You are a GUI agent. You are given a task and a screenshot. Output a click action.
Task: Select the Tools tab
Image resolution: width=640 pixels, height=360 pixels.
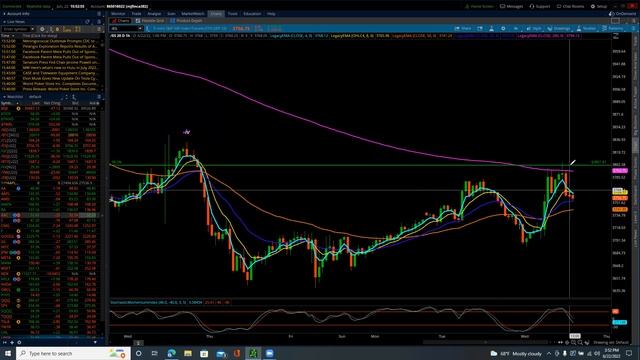point(233,13)
